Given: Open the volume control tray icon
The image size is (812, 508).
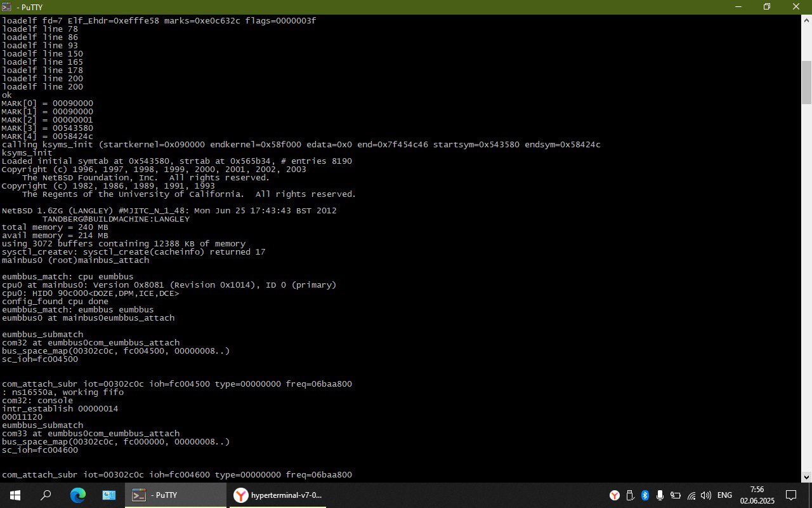Looking at the screenshot, I should (x=706, y=495).
